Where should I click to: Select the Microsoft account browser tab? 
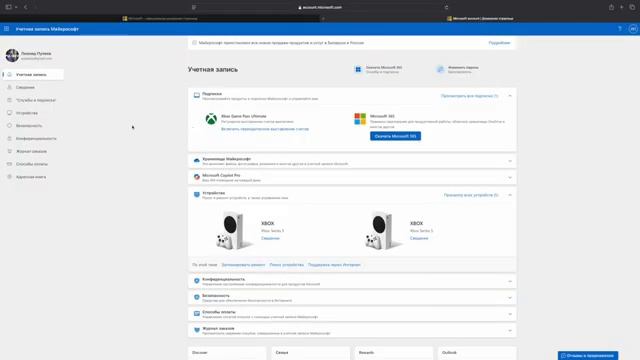(x=480, y=18)
